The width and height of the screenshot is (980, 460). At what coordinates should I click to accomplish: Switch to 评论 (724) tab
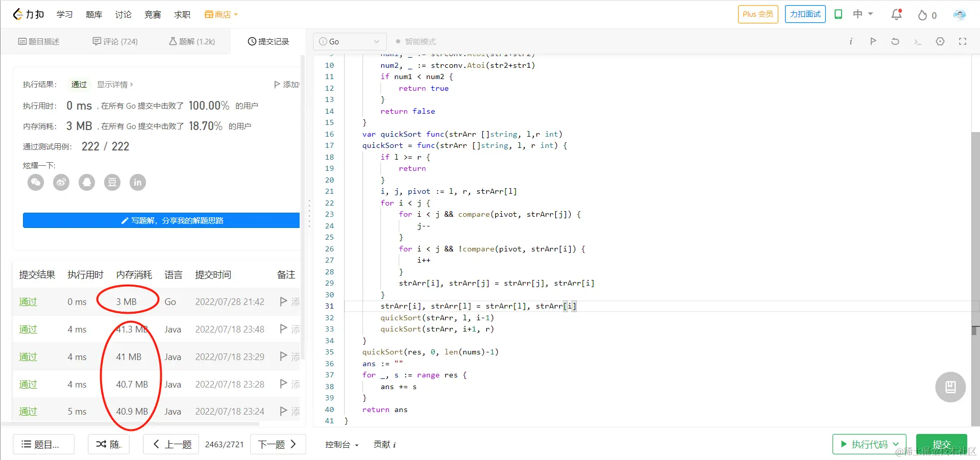pyautogui.click(x=115, y=41)
